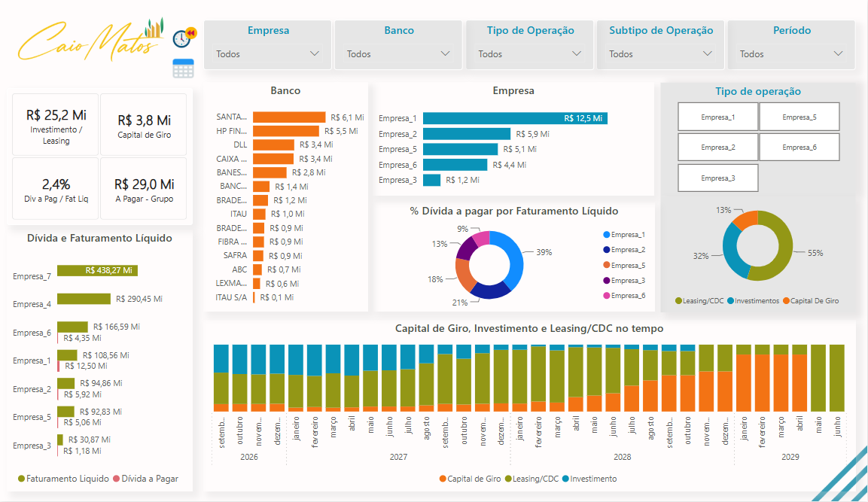Click the 2027 year label on timeline axis
The width and height of the screenshot is (868, 502).
(x=398, y=457)
